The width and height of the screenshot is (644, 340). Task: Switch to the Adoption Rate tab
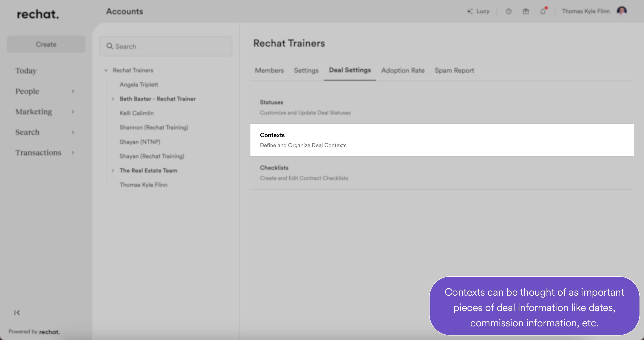(x=403, y=71)
